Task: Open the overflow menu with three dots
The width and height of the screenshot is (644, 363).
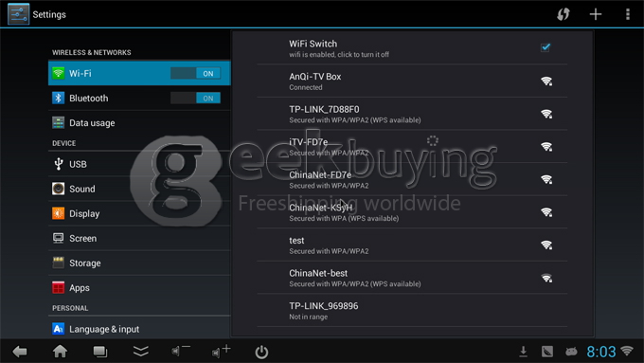Action: point(628,14)
